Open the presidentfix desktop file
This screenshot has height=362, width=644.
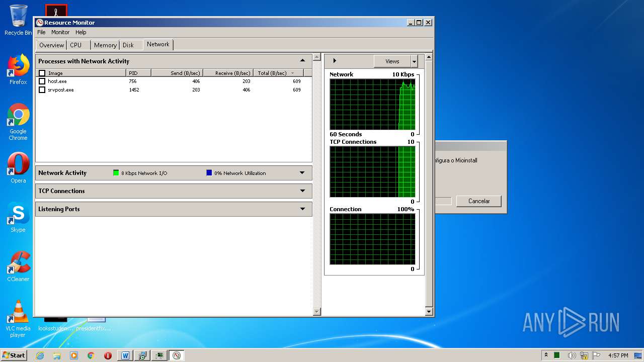tap(94, 324)
